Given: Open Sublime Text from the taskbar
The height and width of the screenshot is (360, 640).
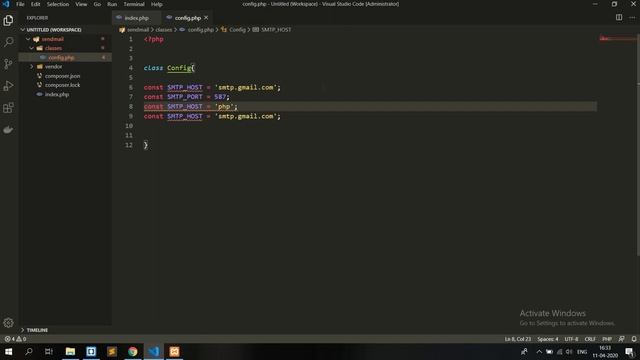Looking at the screenshot, I should pos(112,351).
